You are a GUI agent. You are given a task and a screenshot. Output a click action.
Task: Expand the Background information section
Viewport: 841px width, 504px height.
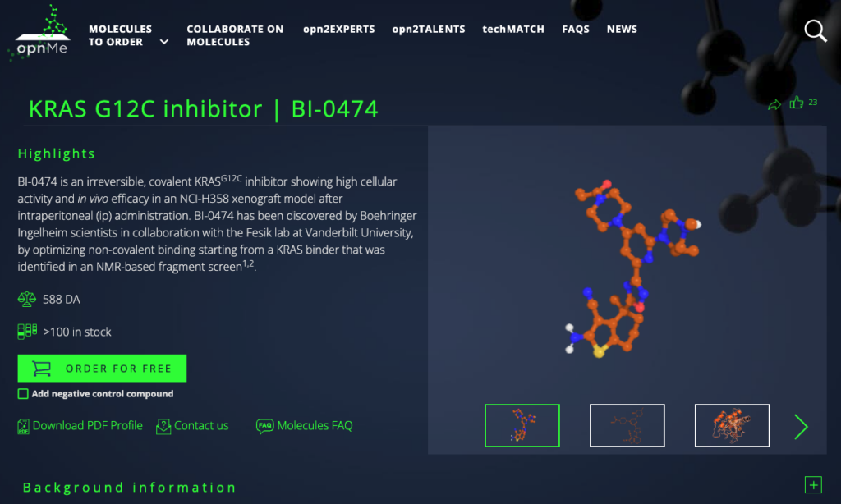[813, 485]
